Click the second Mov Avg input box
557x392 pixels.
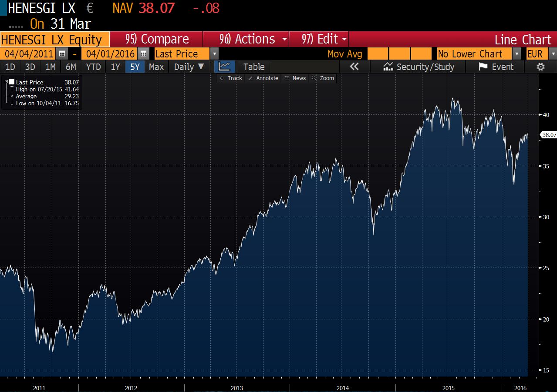click(x=399, y=54)
